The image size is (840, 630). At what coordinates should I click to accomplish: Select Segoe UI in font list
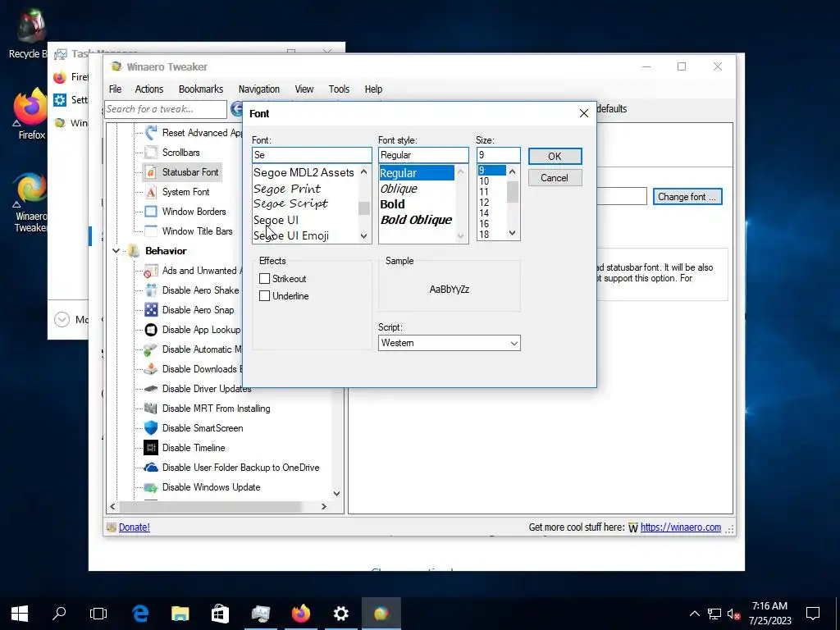tap(276, 220)
